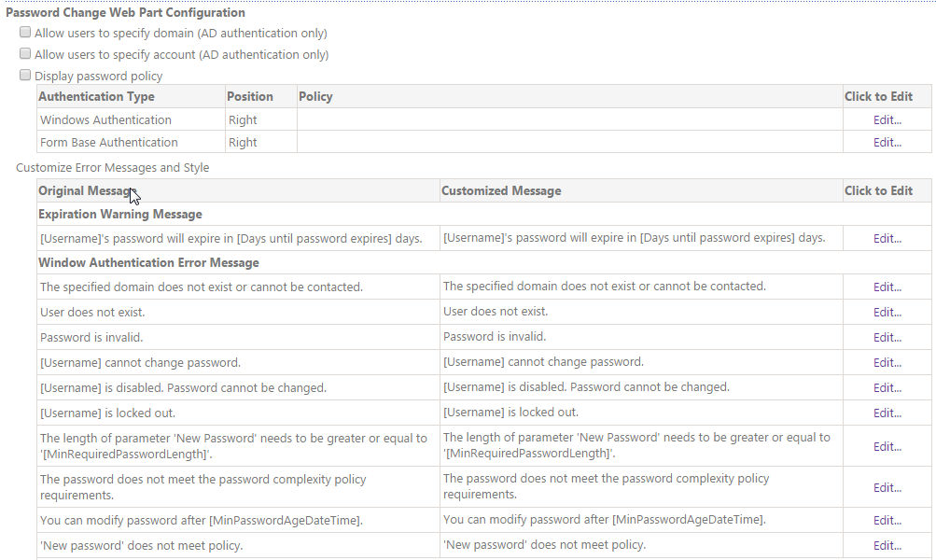The width and height of the screenshot is (936, 560).
Task: Edit the password complexity policy message
Action: pos(887,487)
